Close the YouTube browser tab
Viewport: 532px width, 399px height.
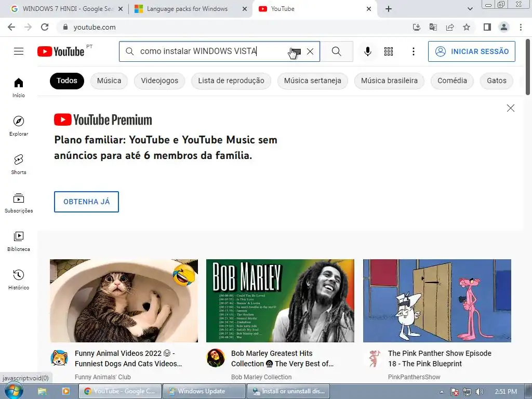(x=369, y=9)
